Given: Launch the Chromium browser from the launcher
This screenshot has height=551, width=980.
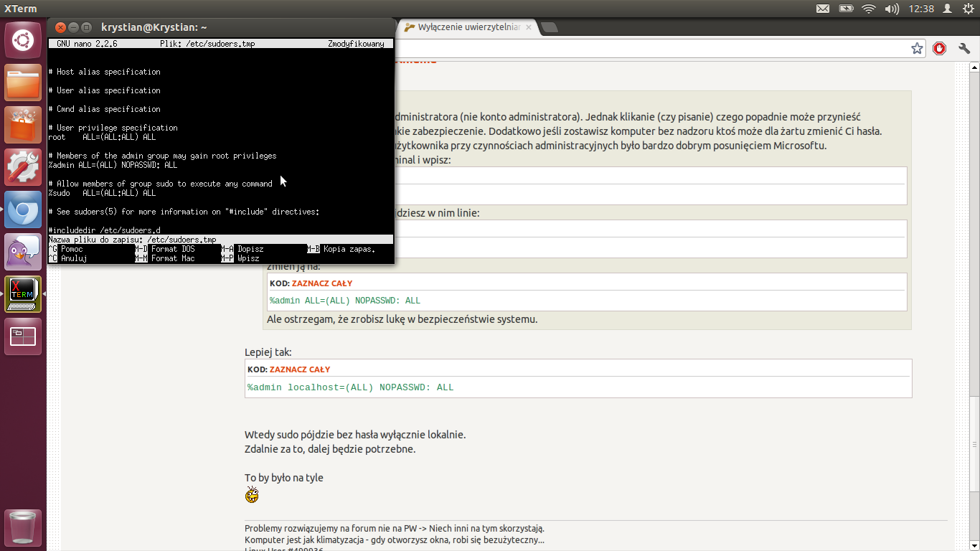Looking at the screenshot, I should pyautogui.click(x=23, y=210).
